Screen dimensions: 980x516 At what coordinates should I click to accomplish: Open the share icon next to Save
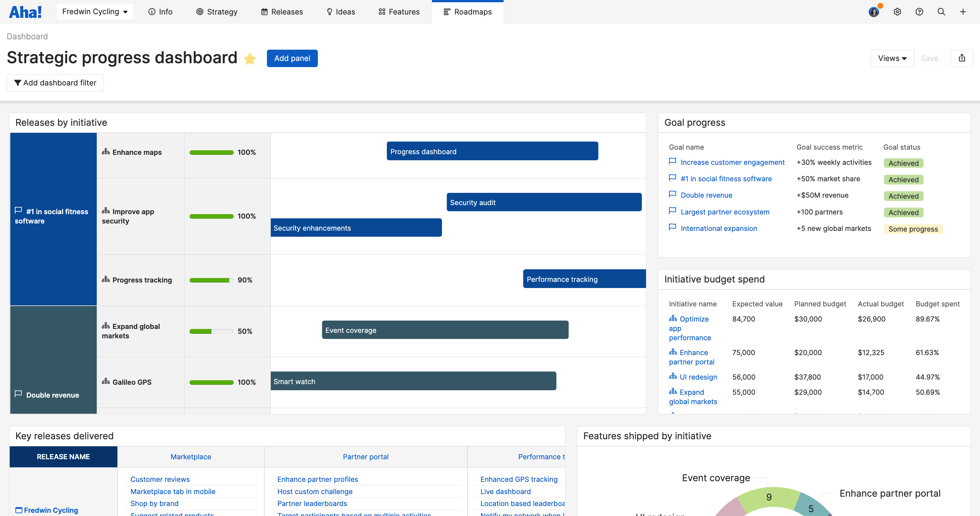pyautogui.click(x=962, y=58)
